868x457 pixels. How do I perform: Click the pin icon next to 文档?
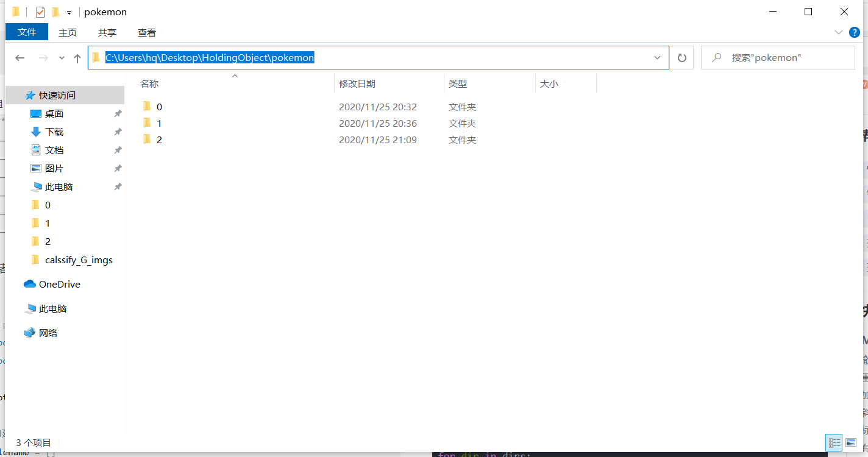click(118, 151)
